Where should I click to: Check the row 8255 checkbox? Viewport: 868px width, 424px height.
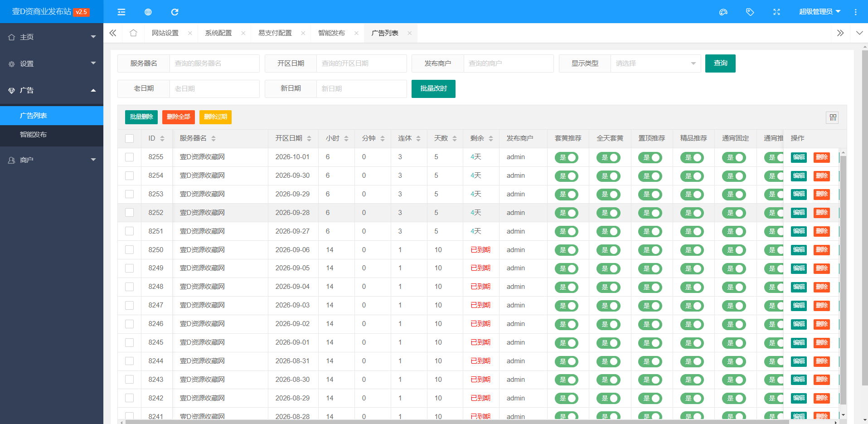coord(130,157)
